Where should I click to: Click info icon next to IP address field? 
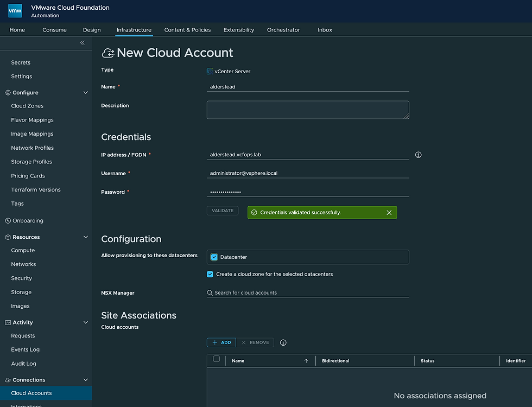(418, 155)
